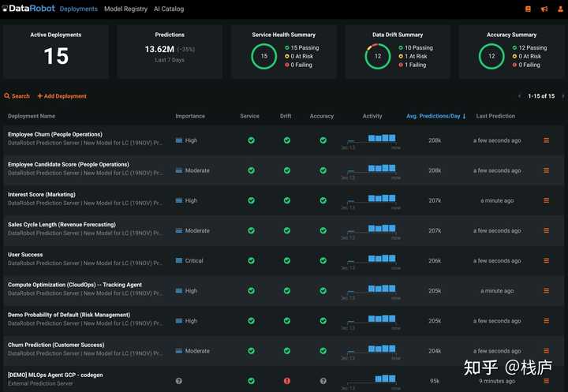Open Employee Candidate Score deployment

(x=69, y=165)
